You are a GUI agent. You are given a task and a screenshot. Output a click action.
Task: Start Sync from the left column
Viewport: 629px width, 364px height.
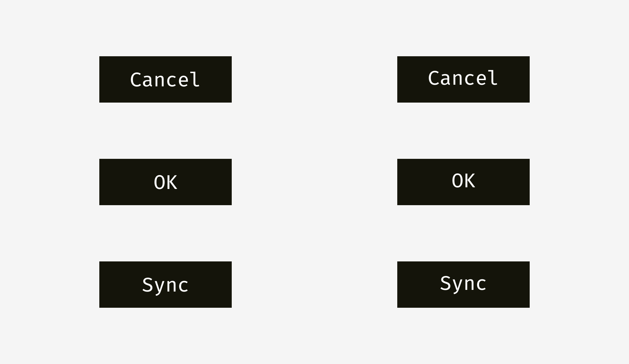(166, 285)
